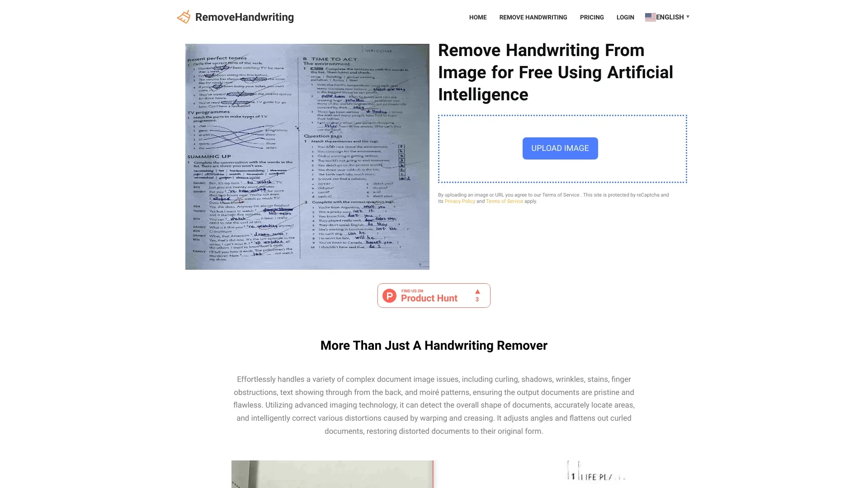Click the UPLOAD IMAGE button
The height and width of the screenshot is (488, 868).
coord(560,148)
